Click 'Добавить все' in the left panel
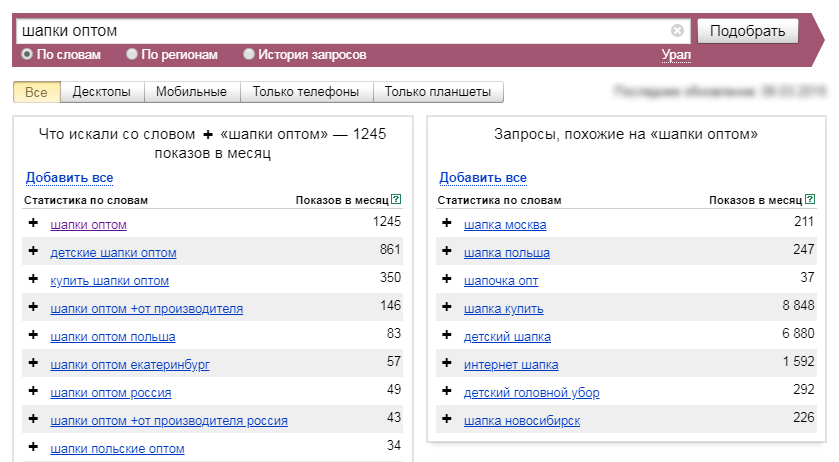This screenshot has height=462, width=839. point(70,177)
